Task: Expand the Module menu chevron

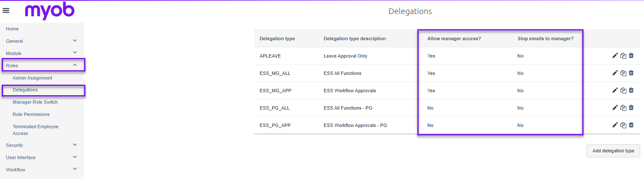Action: [x=75, y=53]
